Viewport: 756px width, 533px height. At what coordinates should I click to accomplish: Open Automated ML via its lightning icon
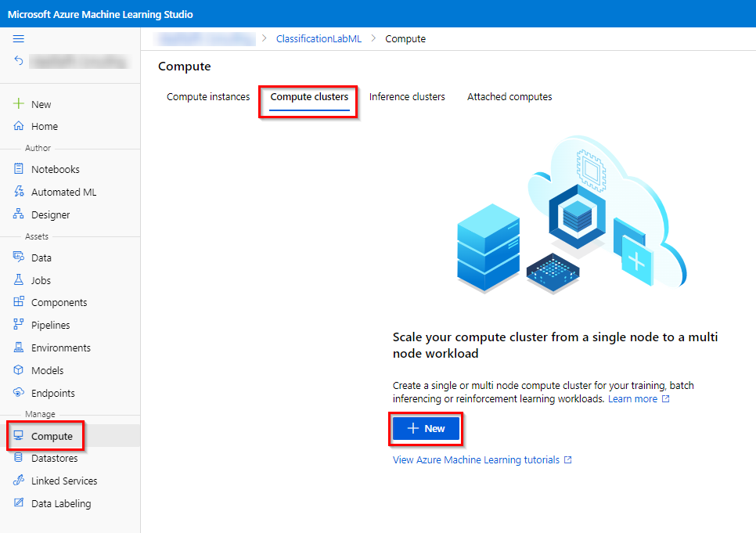(19, 192)
